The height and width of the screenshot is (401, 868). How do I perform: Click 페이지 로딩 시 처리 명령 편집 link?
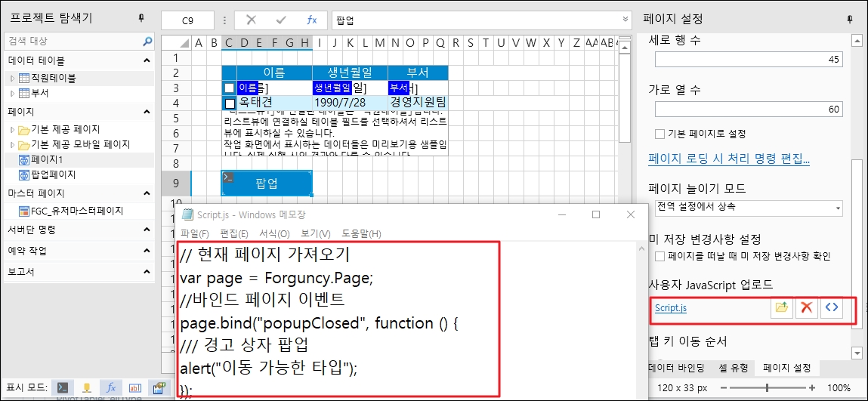pos(729,159)
